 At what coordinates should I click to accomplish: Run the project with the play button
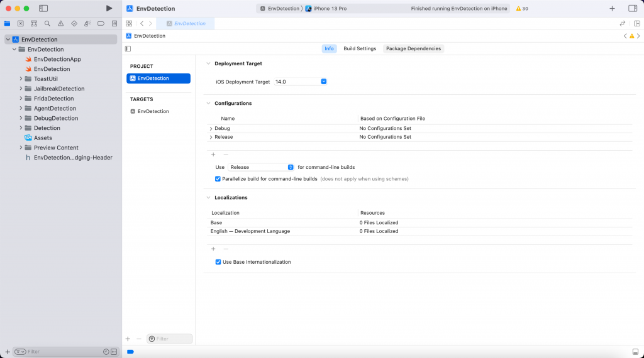click(109, 8)
